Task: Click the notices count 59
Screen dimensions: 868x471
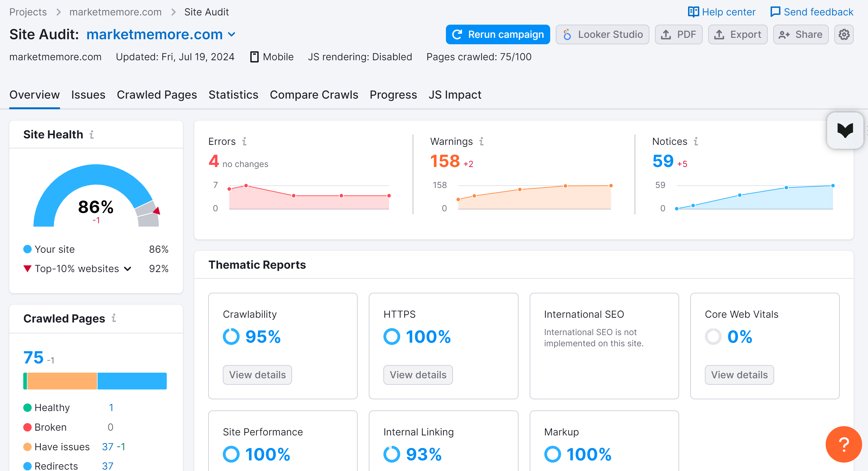Action: (663, 161)
